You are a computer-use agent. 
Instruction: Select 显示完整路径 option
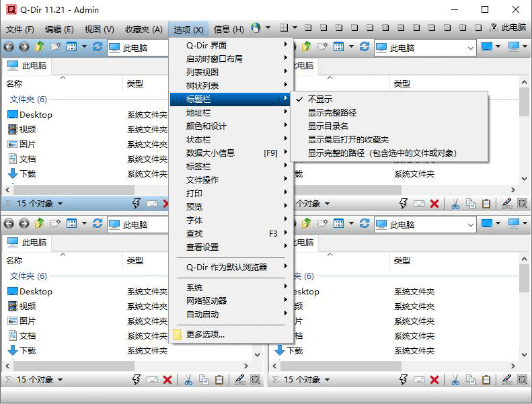[x=332, y=113]
